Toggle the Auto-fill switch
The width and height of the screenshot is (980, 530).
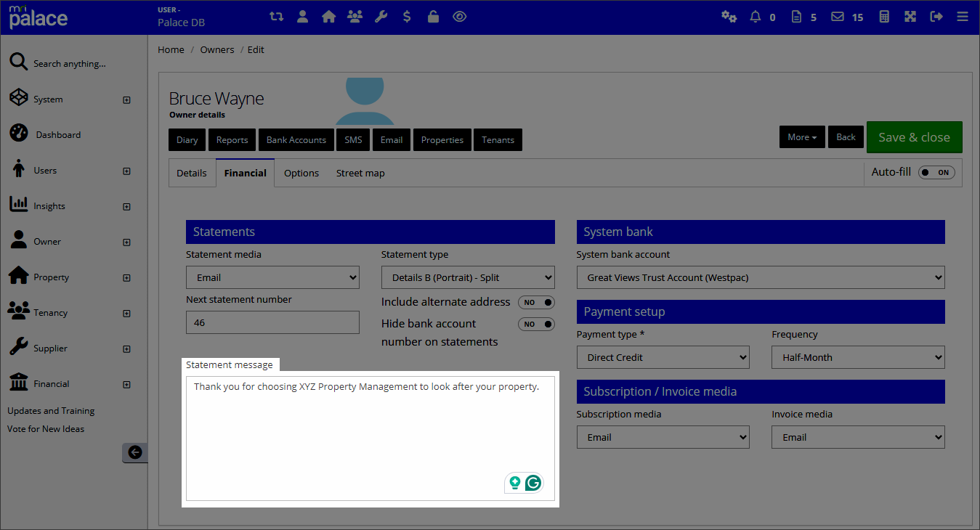pyautogui.click(x=936, y=173)
